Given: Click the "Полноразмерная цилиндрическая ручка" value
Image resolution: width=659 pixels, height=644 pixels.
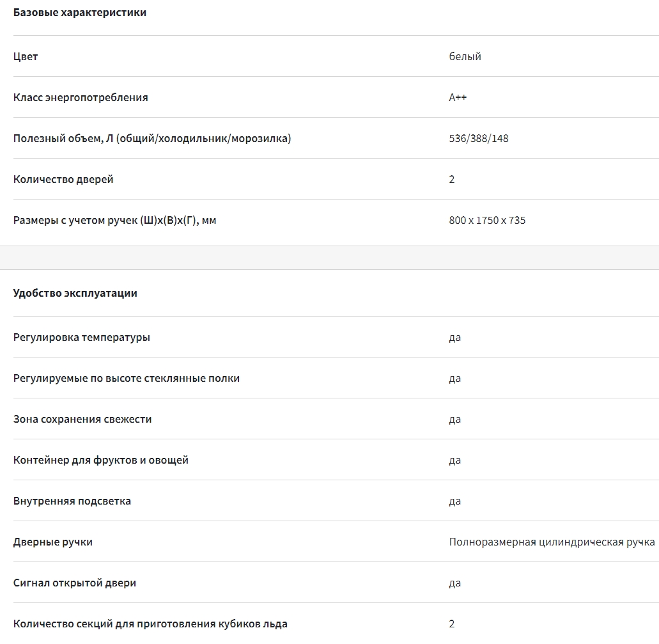Looking at the screenshot, I should (x=552, y=542).
